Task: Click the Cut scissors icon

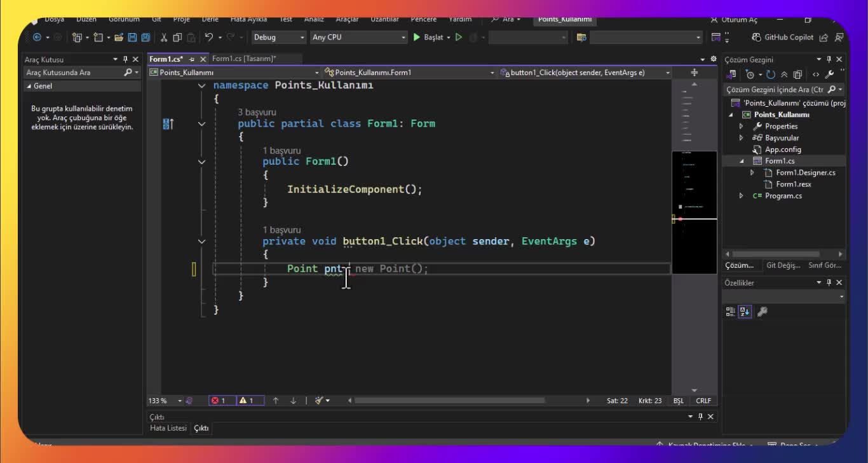Action: 164,38
